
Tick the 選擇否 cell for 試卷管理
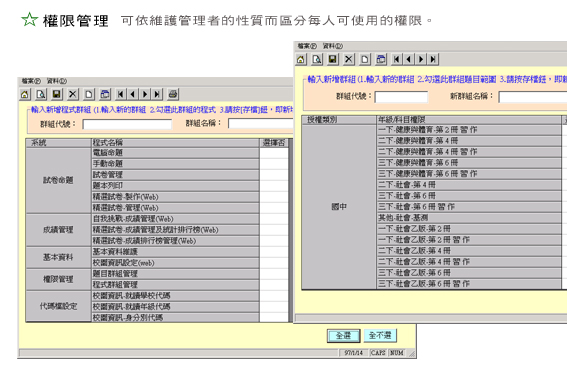click(274, 175)
